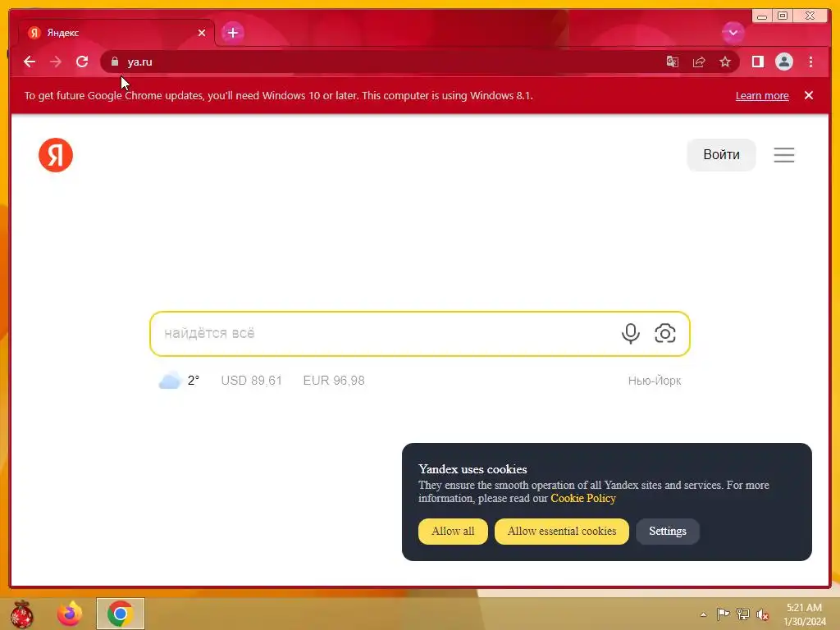
Task: Open the USD 89,61 exchange rate
Action: 251,381
